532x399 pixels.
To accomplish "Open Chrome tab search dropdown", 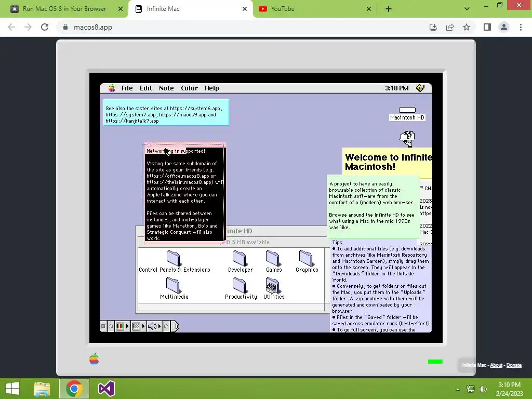I will (x=467, y=9).
